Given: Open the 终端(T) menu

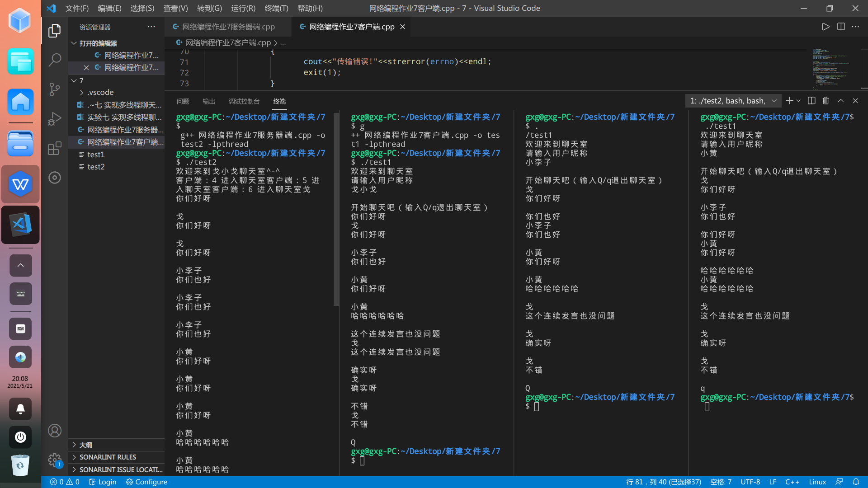Looking at the screenshot, I should (x=276, y=8).
